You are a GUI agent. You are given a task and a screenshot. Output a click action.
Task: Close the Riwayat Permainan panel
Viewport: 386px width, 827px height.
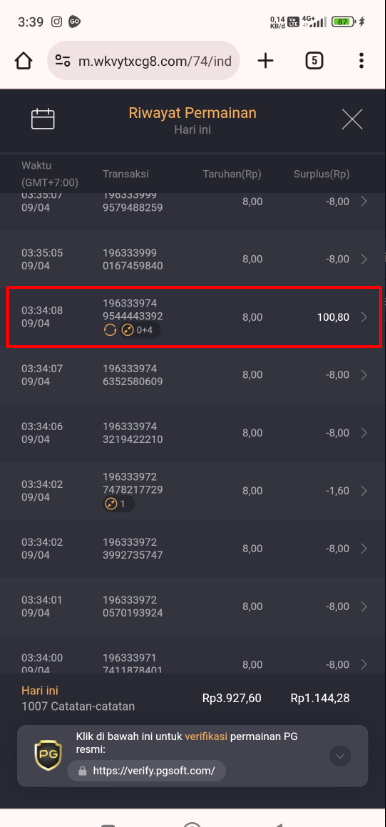352,119
